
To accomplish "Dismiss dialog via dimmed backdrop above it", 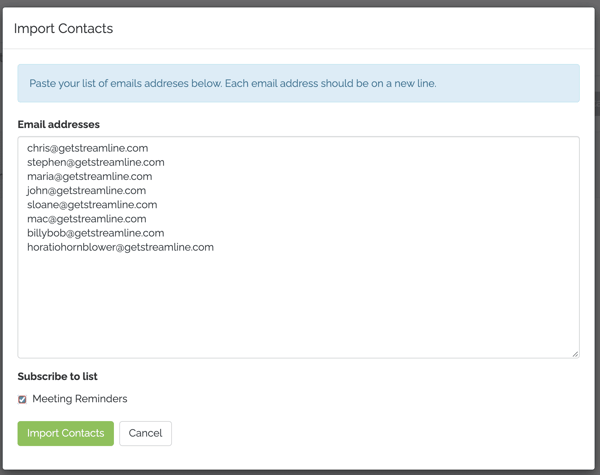I will (x=300, y=3).
